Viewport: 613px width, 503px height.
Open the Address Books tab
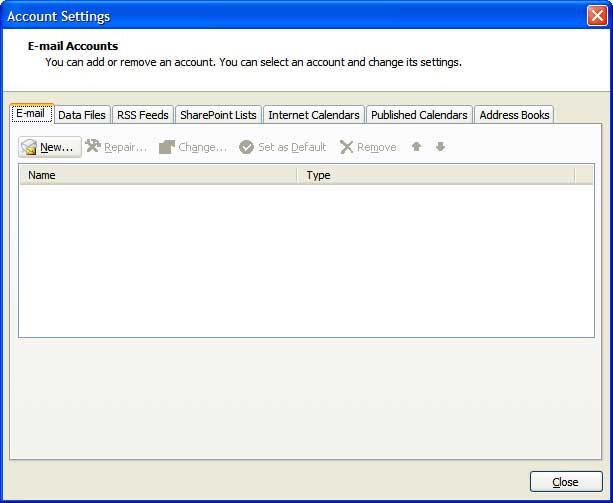tap(514, 115)
